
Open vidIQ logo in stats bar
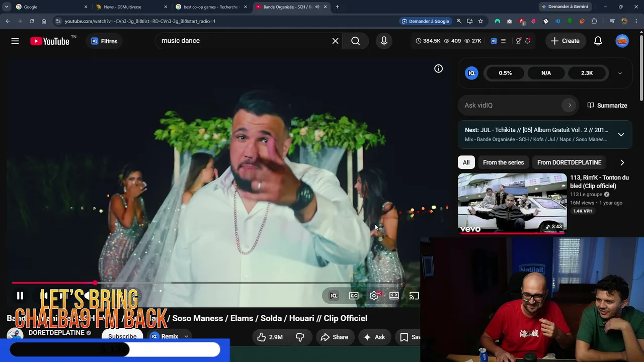pyautogui.click(x=494, y=41)
